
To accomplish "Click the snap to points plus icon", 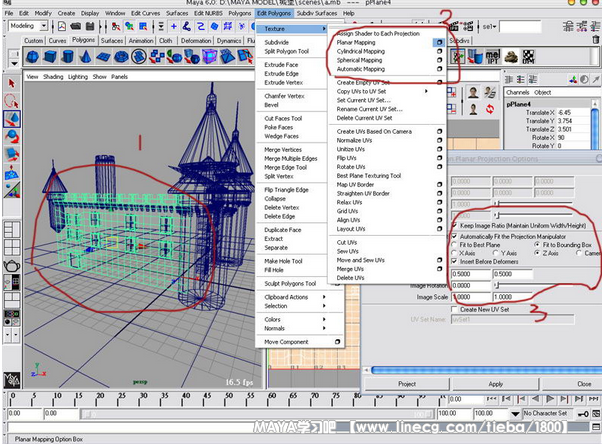I will [x=174, y=26].
